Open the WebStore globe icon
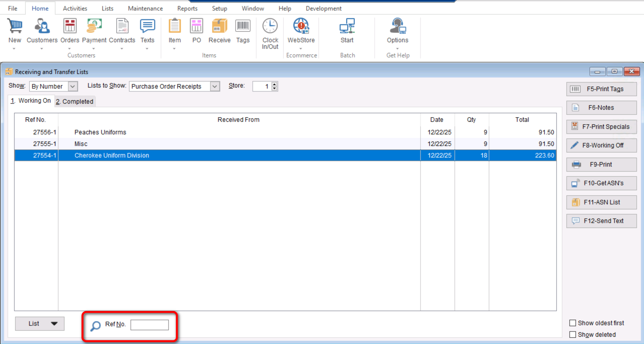This screenshot has width=644, height=344. pos(301,27)
